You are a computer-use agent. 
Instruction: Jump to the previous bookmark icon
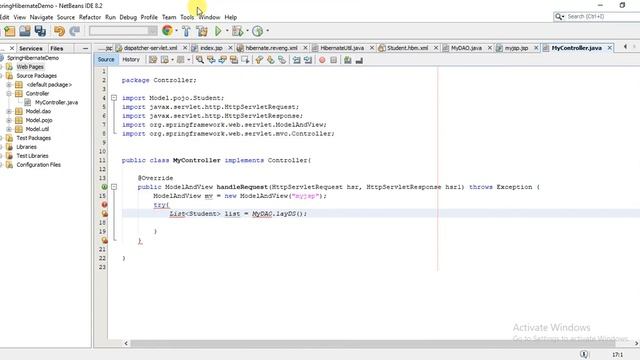click(259, 60)
